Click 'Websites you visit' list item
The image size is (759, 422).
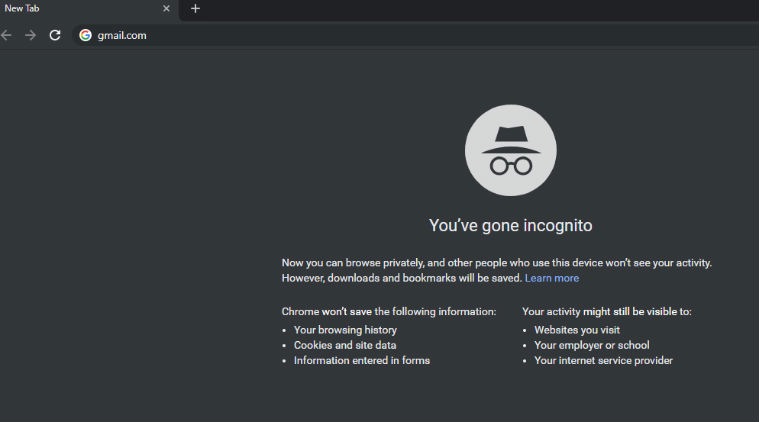point(577,330)
